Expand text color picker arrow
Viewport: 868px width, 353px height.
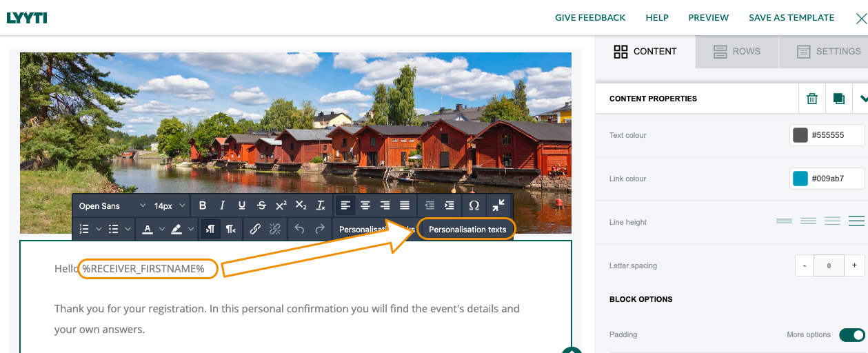162,229
